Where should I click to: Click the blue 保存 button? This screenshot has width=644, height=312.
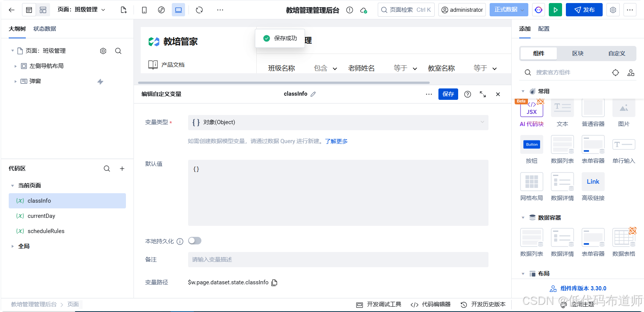pos(448,94)
